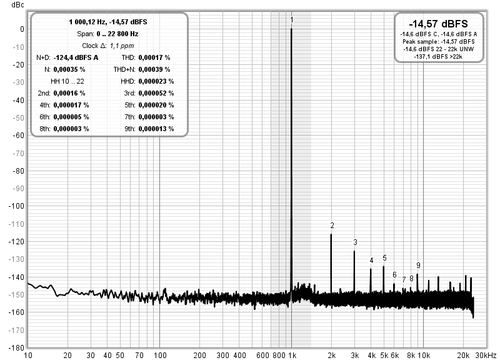Select the THD+N value '0,00039 %'
This screenshot has height=363, width=500.
tap(154, 70)
